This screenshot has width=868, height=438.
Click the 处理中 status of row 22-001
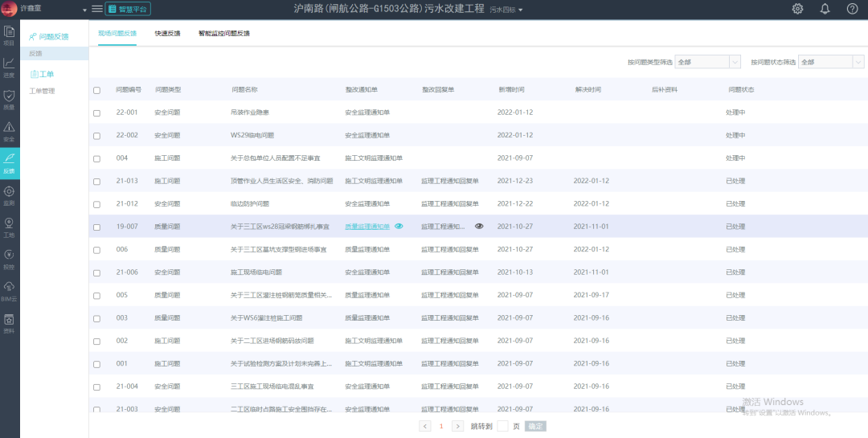point(735,113)
